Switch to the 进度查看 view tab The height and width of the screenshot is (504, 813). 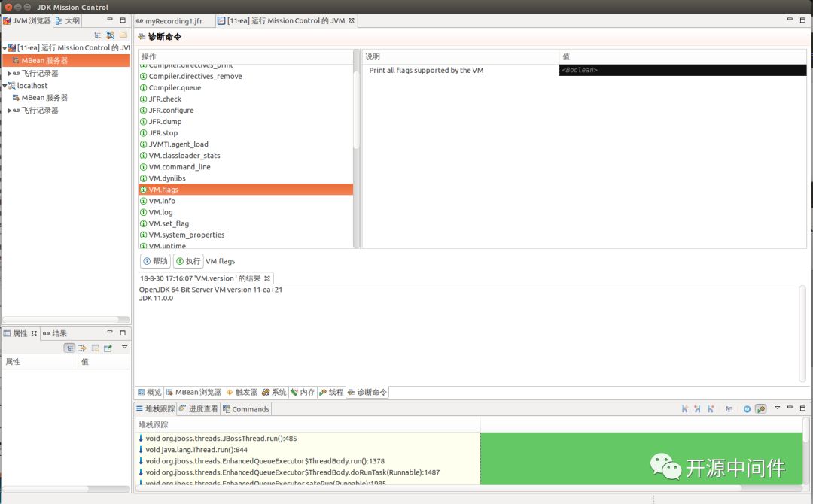(199, 408)
